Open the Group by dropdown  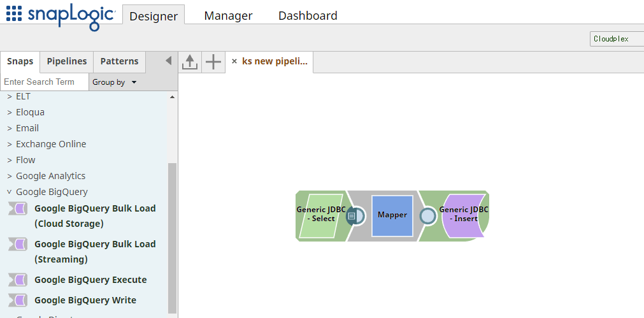pos(114,82)
